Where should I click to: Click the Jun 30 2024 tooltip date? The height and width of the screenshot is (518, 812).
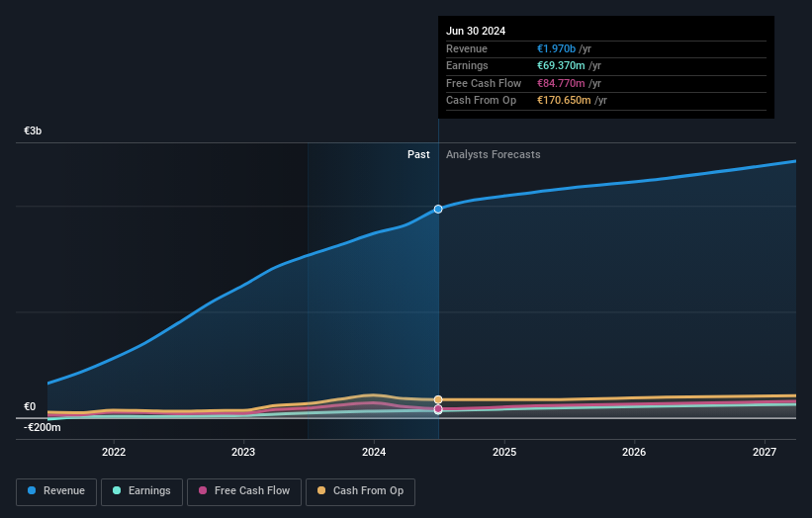point(476,31)
